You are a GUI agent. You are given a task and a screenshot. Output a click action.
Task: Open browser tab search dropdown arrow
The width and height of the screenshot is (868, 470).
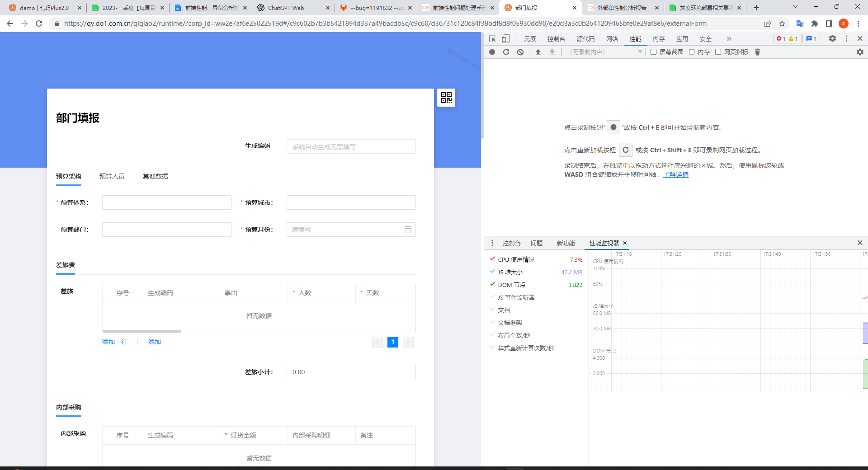point(795,7)
